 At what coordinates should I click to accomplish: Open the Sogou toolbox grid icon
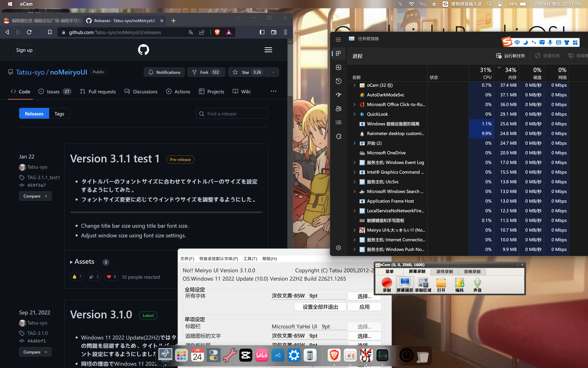point(575,42)
